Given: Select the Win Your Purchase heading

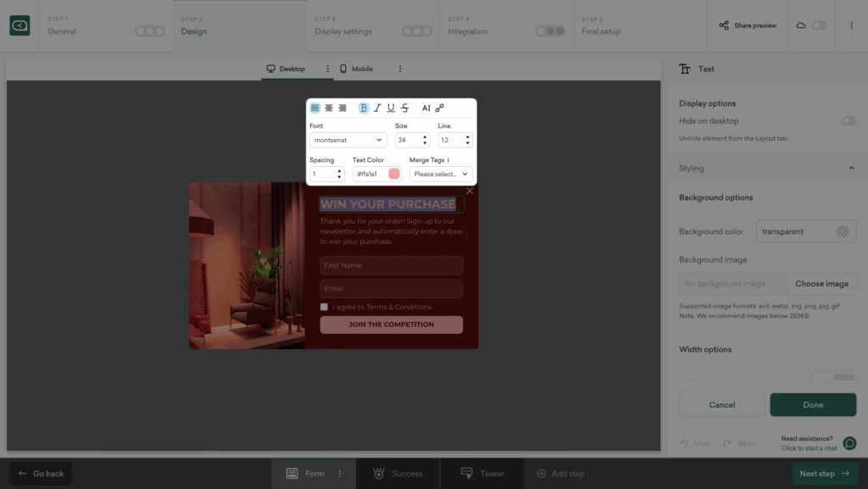Looking at the screenshot, I should pyautogui.click(x=387, y=204).
